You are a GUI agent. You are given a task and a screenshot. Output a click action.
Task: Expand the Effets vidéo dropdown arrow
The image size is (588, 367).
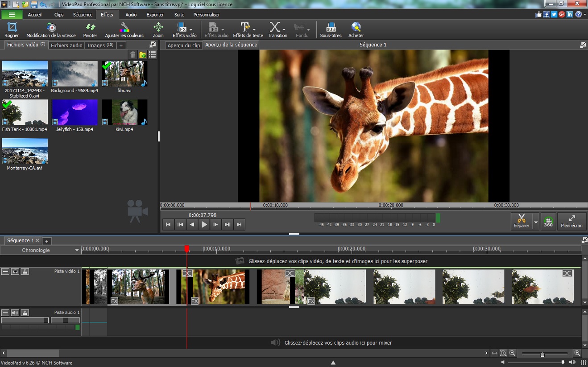point(191,29)
